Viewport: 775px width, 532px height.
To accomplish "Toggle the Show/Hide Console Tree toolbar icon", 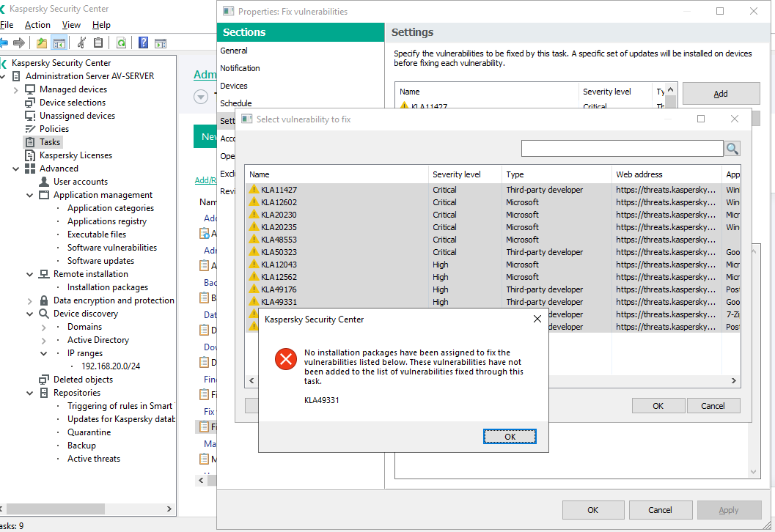I will coord(59,43).
